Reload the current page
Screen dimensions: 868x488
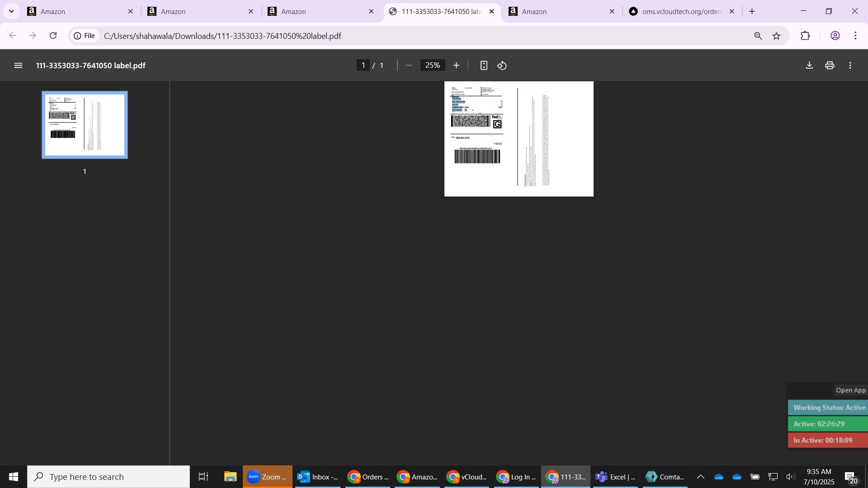[53, 36]
